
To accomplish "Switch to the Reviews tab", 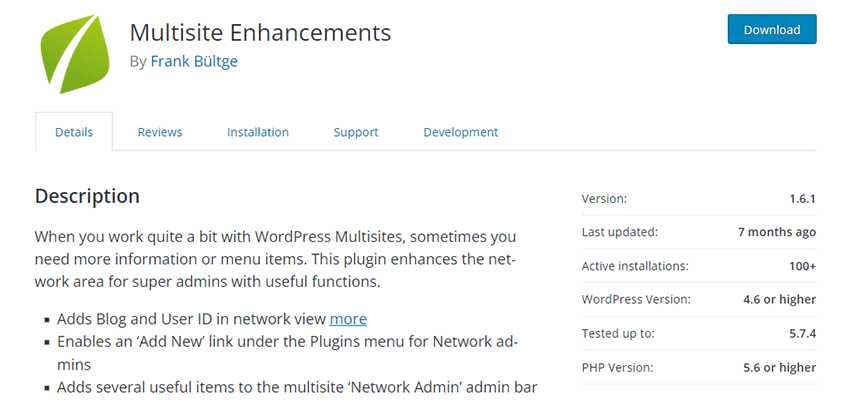I will coord(160,132).
